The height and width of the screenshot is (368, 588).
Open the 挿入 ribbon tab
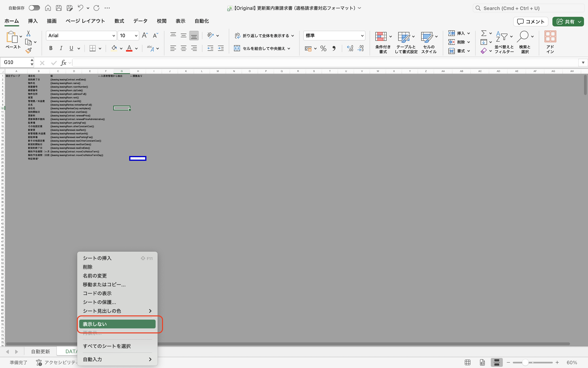pyautogui.click(x=33, y=21)
